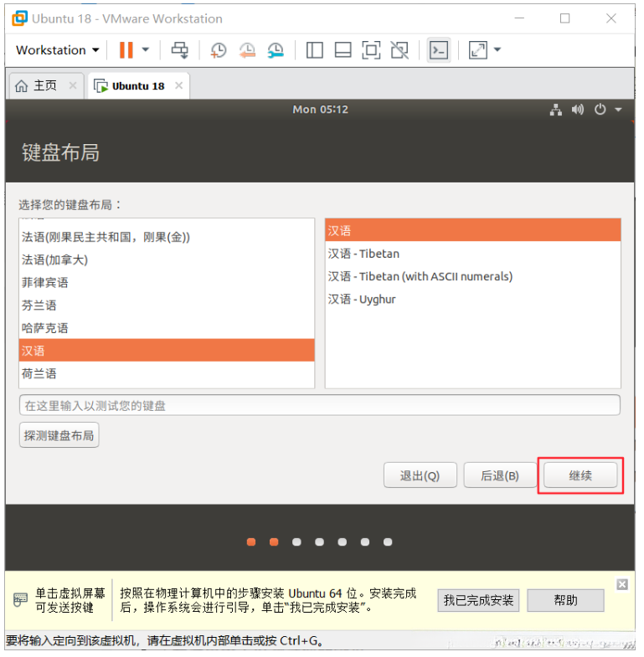
Task: Close the 主页 tab
Action: [73, 85]
